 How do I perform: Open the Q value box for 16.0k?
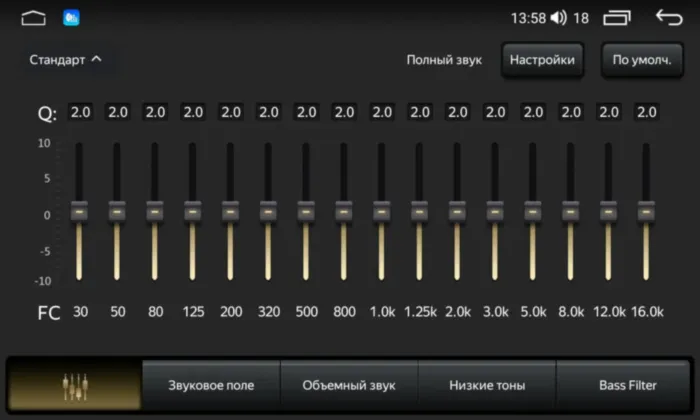(x=646, y=112)
